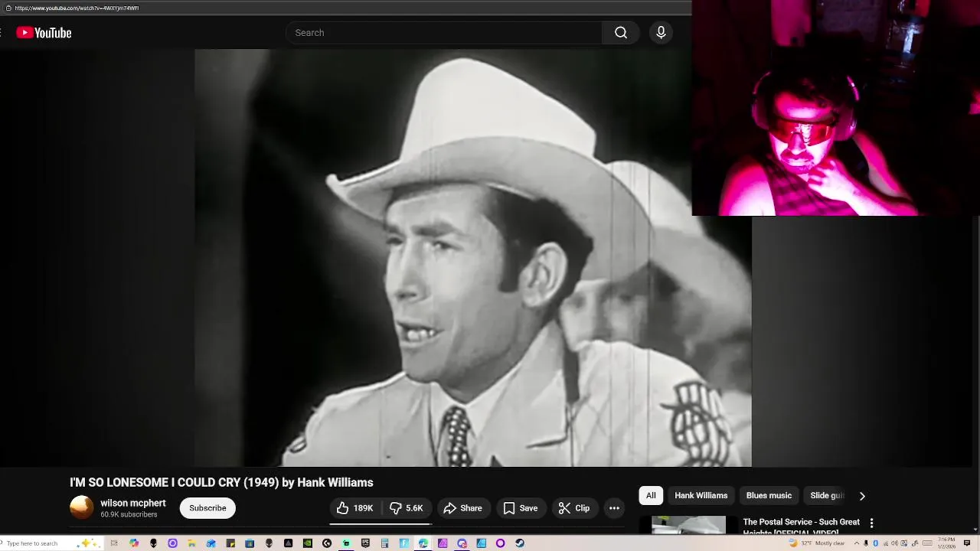Like the video showing 189K likes
This screenshot has height=551, width=980.
[354, 508]
